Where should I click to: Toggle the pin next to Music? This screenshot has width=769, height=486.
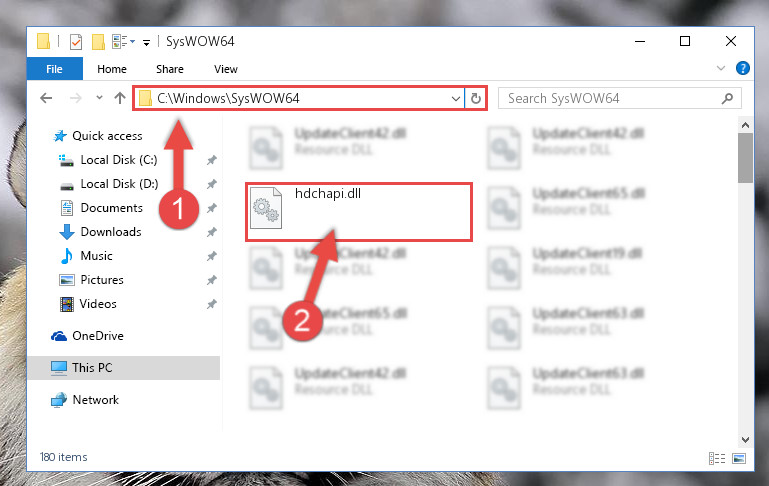point(211,256)
